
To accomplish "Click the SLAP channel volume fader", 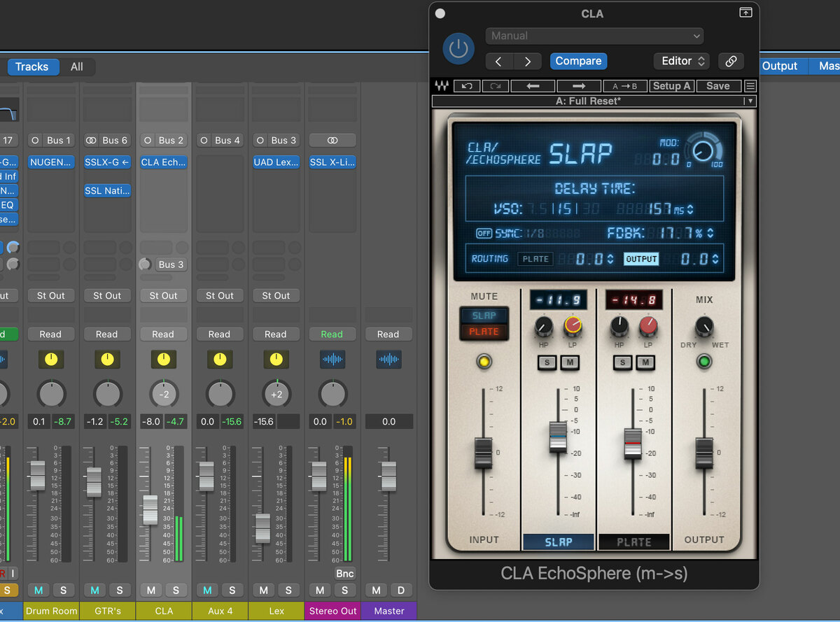I will click(x=558, y=436).
